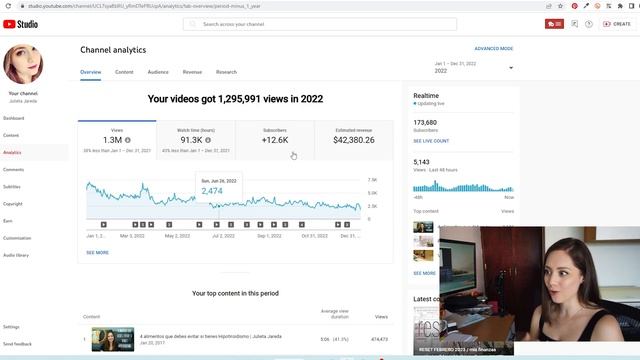Click the channel profile avatar picture
The image size is (640, 360).
[23, 64]
